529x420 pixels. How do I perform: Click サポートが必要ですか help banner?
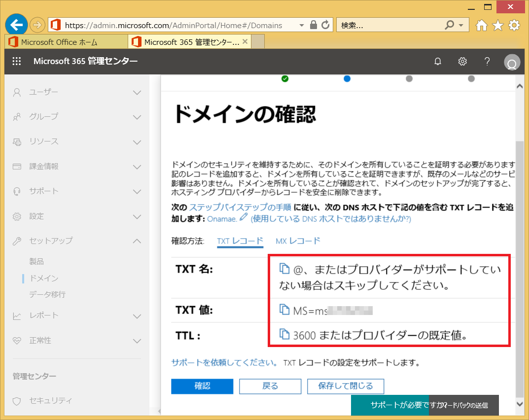tap(390, 405)
